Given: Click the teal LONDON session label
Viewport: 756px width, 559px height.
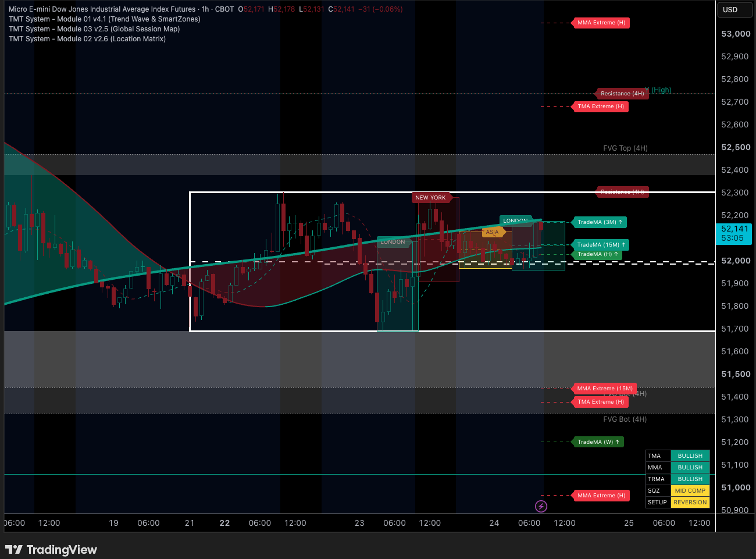Looking at the screenshot, I should coord(515,220).
